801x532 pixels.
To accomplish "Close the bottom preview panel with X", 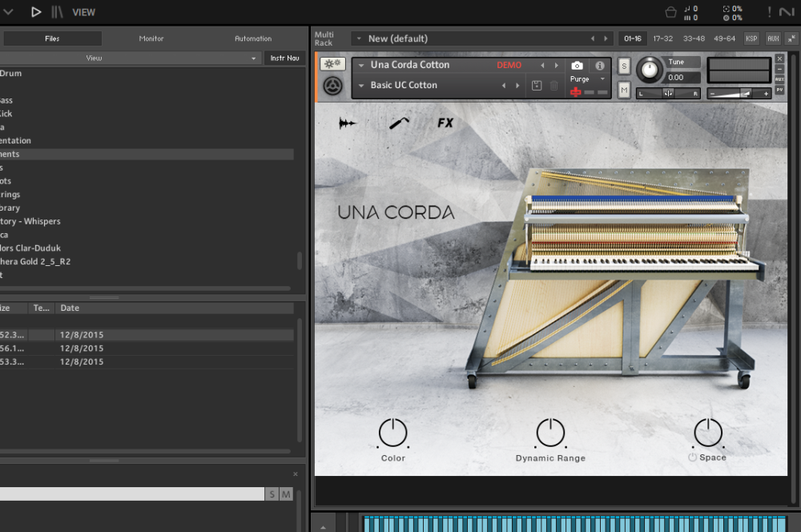I will coord(296,474).
